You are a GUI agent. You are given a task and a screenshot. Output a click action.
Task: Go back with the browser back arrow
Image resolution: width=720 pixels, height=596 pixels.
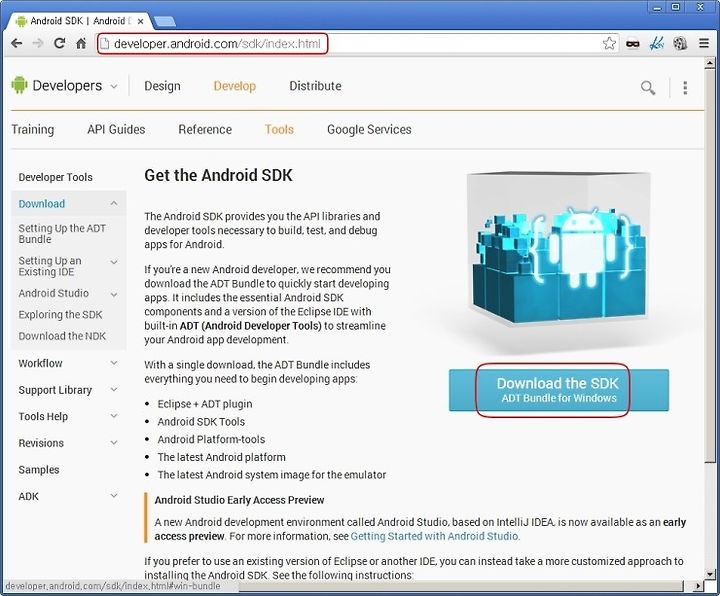pos(17,43)
